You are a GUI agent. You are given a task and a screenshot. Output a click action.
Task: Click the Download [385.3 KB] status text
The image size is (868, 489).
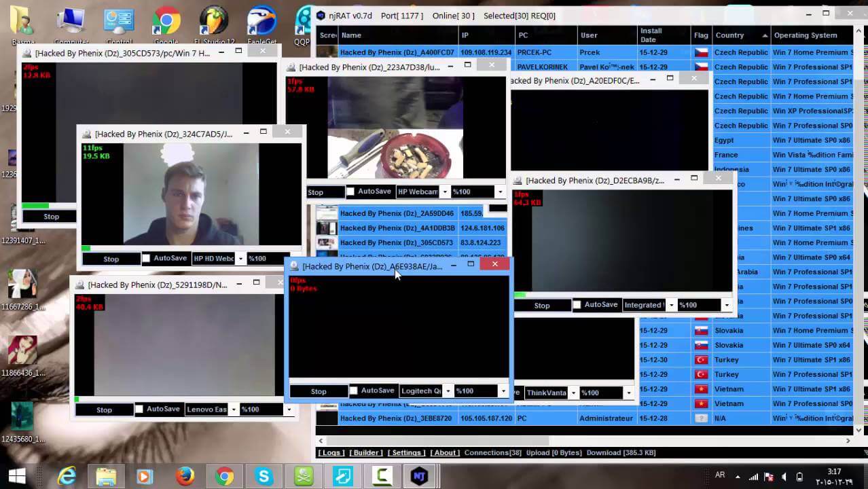[621, 452]
